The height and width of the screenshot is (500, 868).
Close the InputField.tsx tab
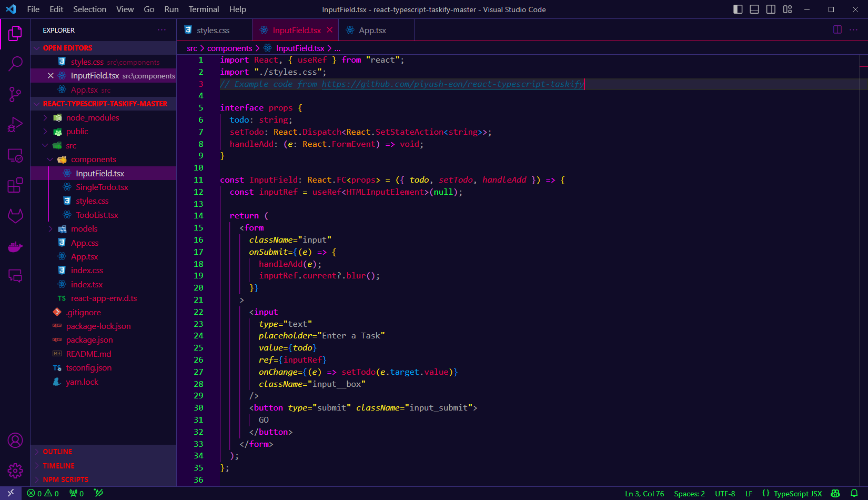point(330,30)
